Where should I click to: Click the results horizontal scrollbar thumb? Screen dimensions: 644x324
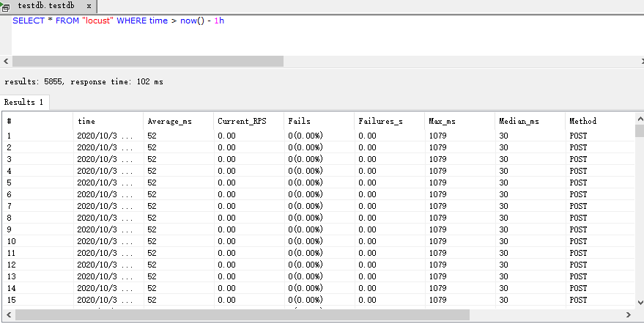(243, 315)
